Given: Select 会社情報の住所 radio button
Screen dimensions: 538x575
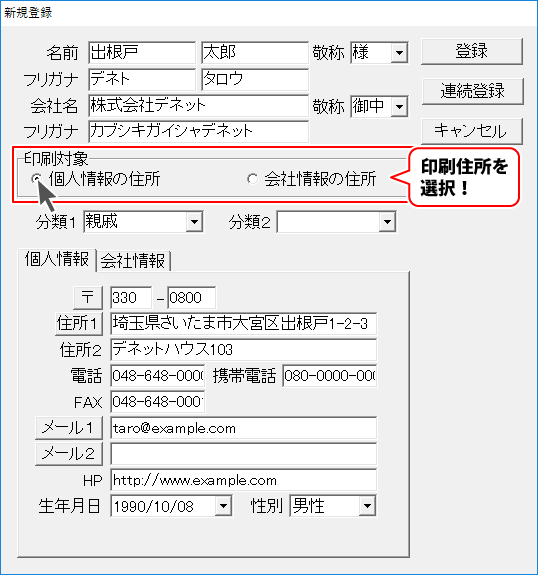Looking at the screenshot, I should (252, 179).
